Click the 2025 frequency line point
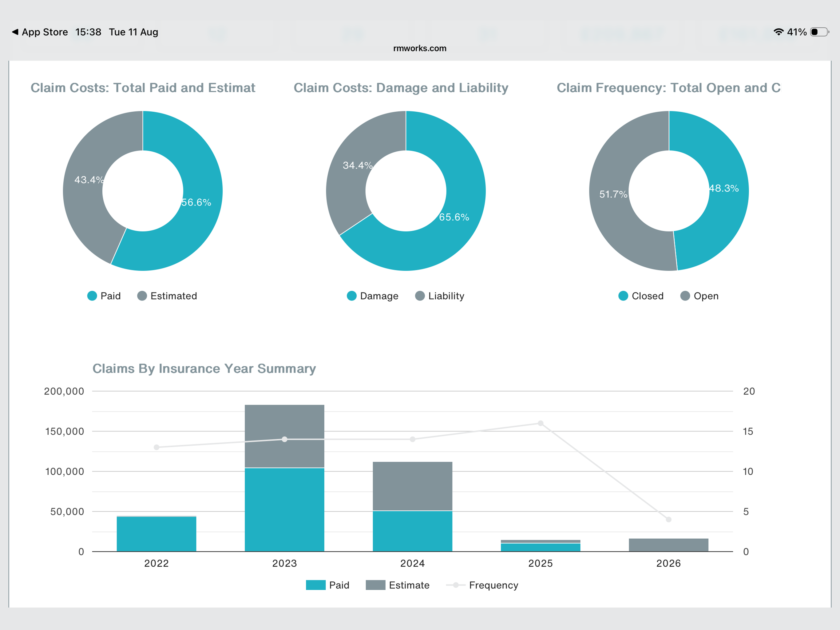 pos(541,423)
